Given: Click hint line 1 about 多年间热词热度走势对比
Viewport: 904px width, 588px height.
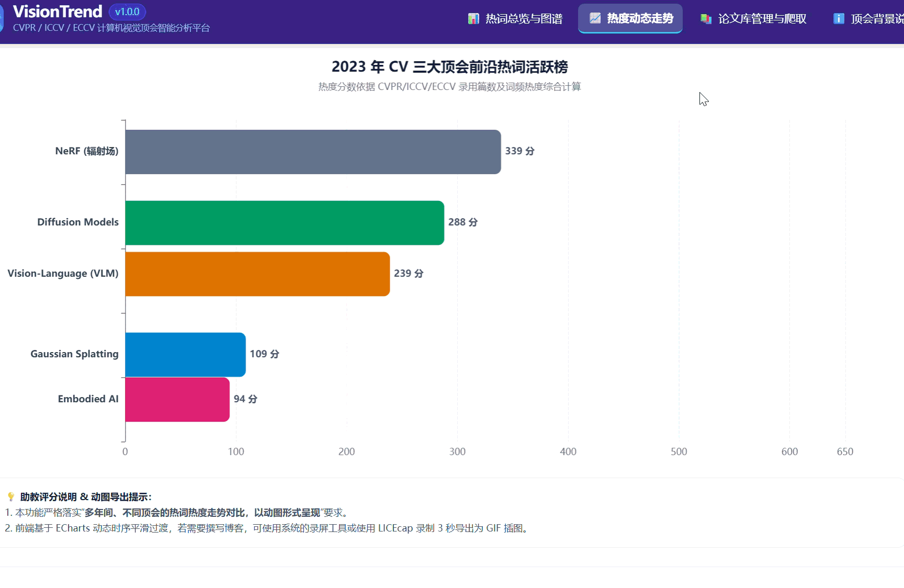Looking at the screenshot, I should tap(178, 513).
